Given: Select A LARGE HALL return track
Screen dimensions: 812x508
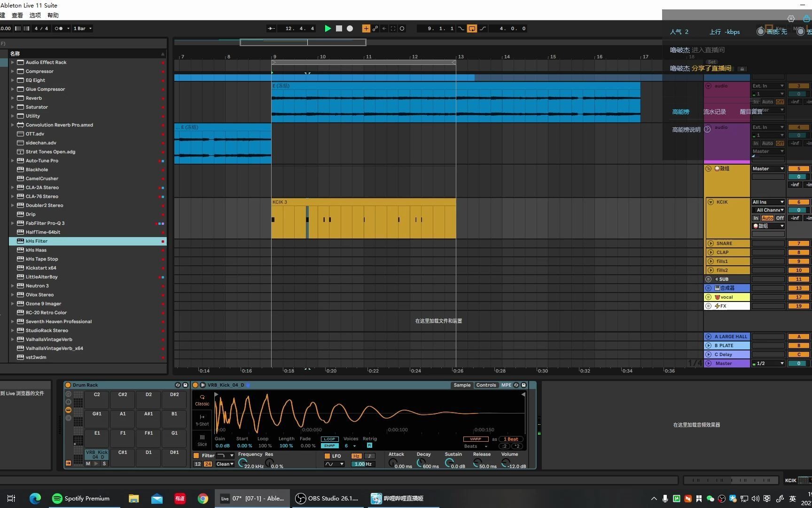Looking at the screenshot, I should pyautogui.click(x=727, y=337).
